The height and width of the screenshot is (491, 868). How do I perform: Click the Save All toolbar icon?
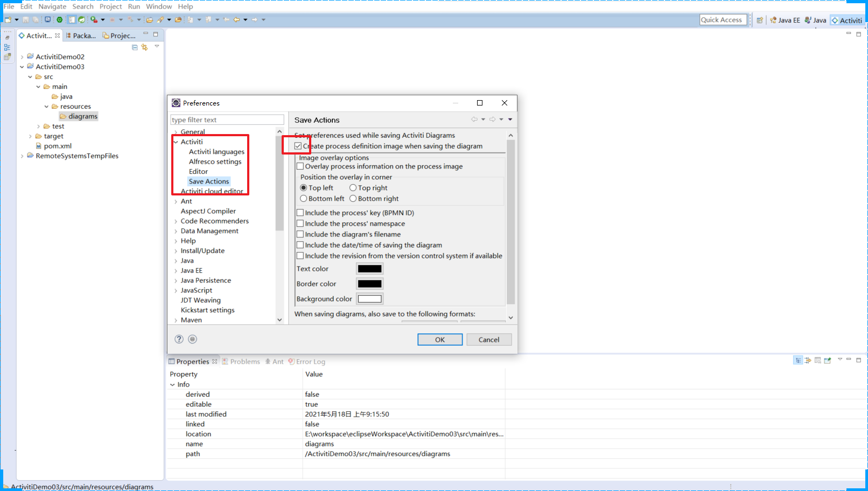point(36,20)
